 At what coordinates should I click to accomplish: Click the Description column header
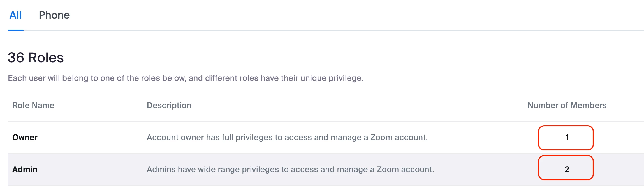169,105
